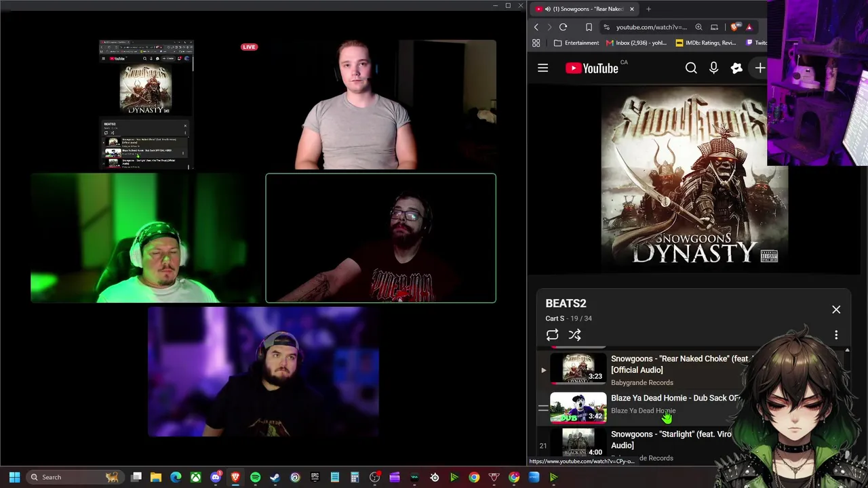Open Brave Shields lion icon
The height and width of the screenshot is (488, 868).
[736, 27]
